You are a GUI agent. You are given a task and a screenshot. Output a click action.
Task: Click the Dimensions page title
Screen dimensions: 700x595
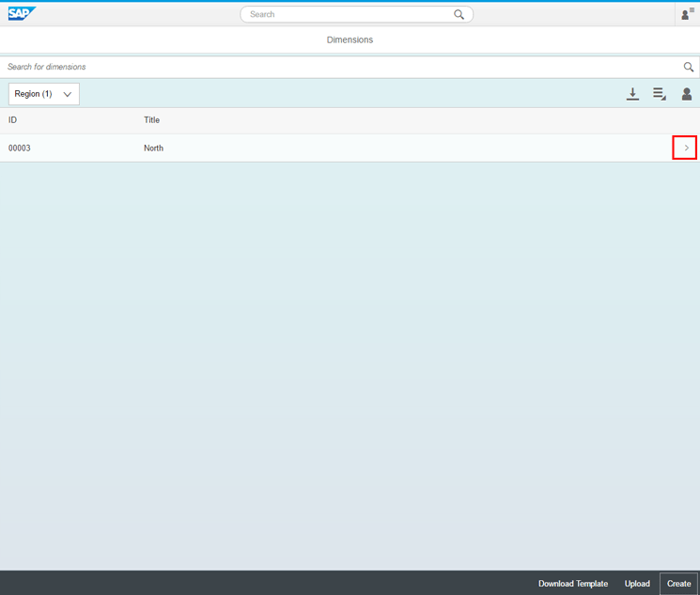tap(350, 40)
